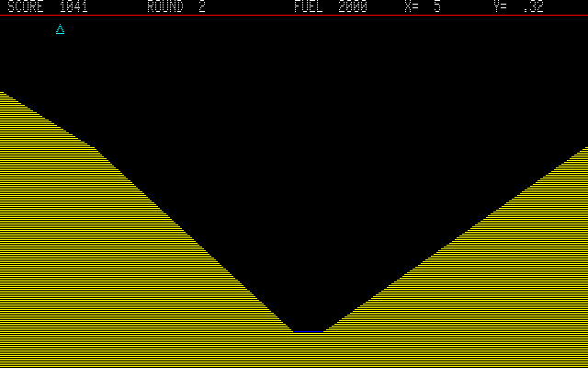Click the X= 5 velocity readout
588x368 pixels.
423,6
